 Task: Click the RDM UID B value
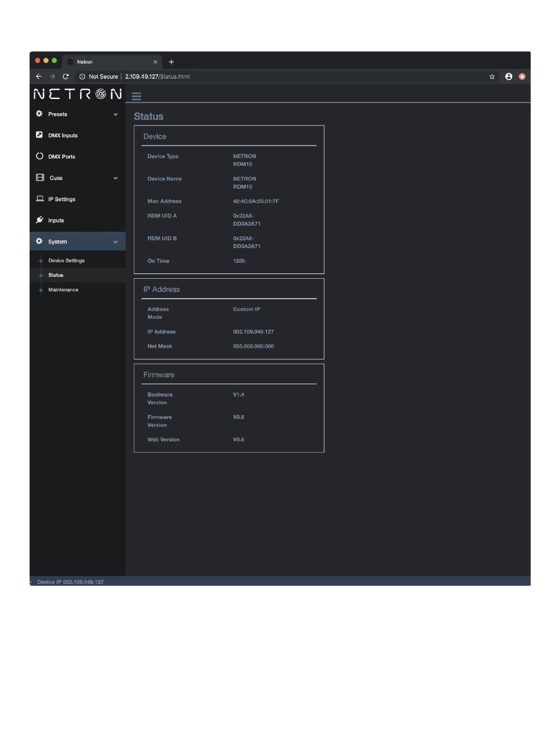(x=246, y=242)
